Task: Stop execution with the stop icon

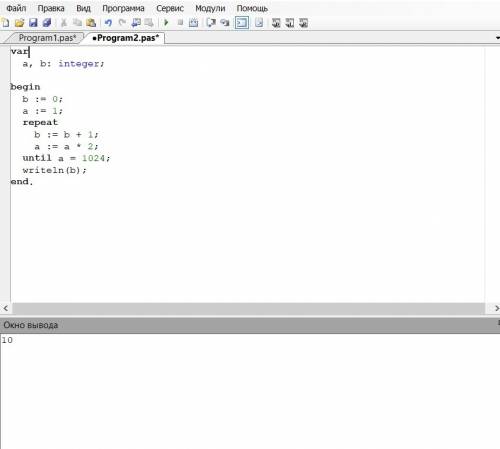Action: (x=180, y=23)
